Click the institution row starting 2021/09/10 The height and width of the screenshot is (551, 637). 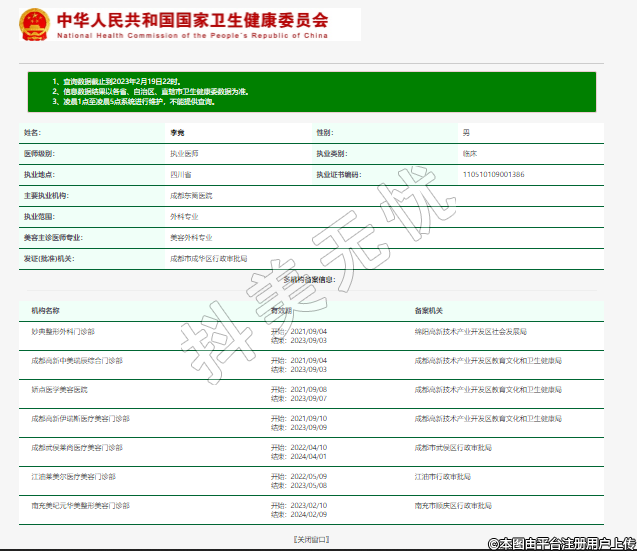coord(311,423)
